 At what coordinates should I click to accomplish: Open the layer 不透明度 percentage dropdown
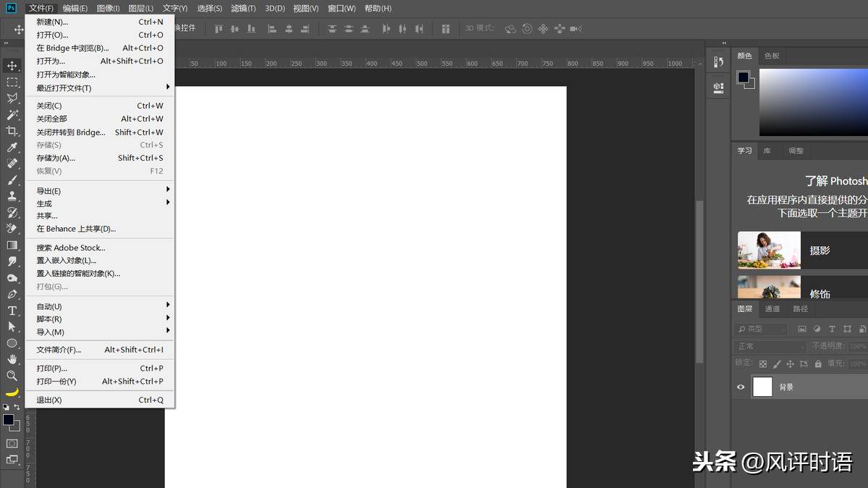tap(859, 346)
